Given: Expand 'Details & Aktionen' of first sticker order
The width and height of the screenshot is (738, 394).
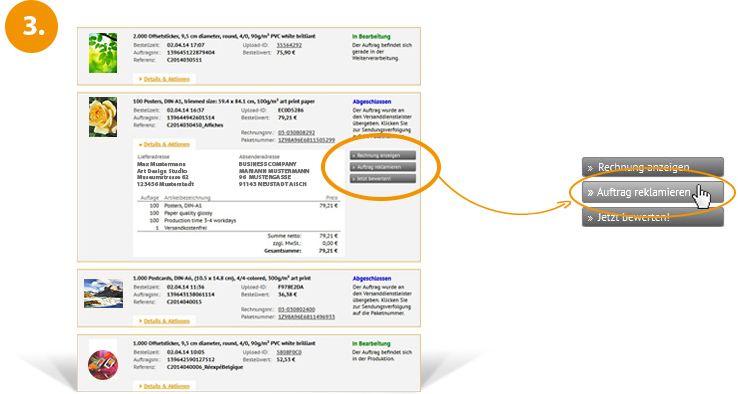Looking at the screenshot, I should 166,79.
